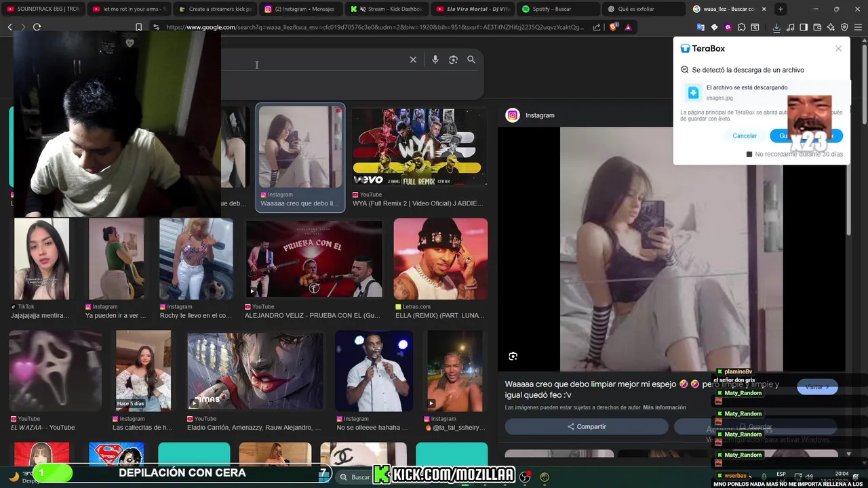Open Brave Rewards triangle icon
Image resolution: width=868 pixels, height=488 pixels.
click(628, 27)
